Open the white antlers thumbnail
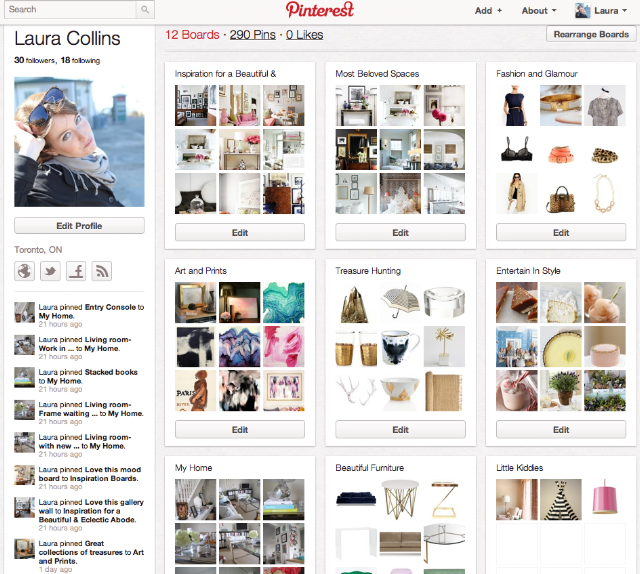The width and height of the screenshot is (640, 574). [x=356, y=391]
